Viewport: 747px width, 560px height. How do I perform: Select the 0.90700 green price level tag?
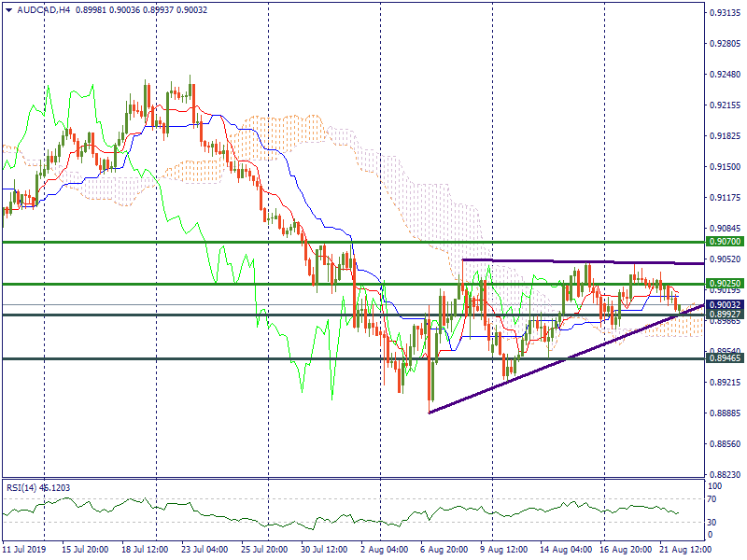pyautogui.click(x=724, y=242)
